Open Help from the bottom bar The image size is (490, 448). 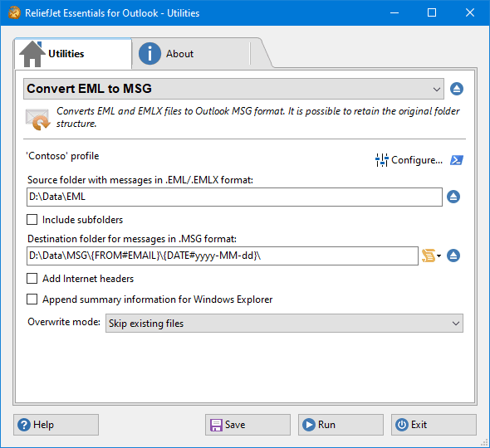point(56,425)
